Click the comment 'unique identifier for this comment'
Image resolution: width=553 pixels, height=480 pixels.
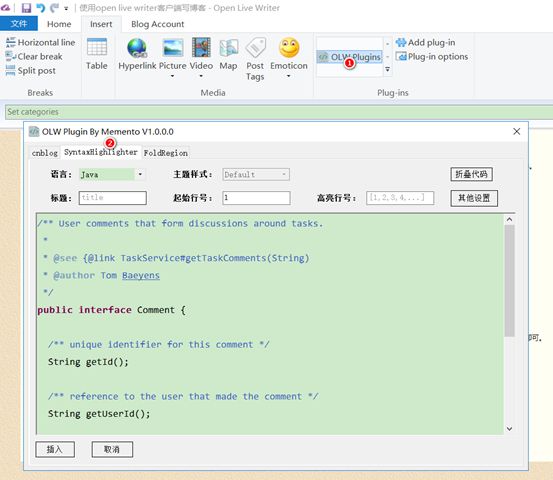(x=162, y=345)
